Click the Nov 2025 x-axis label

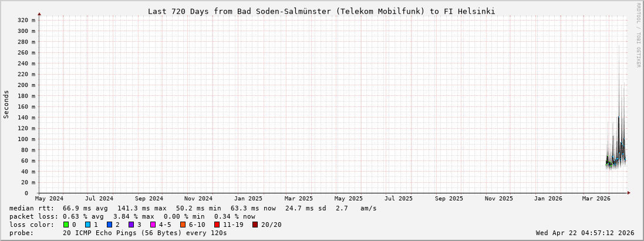[499, 199]
